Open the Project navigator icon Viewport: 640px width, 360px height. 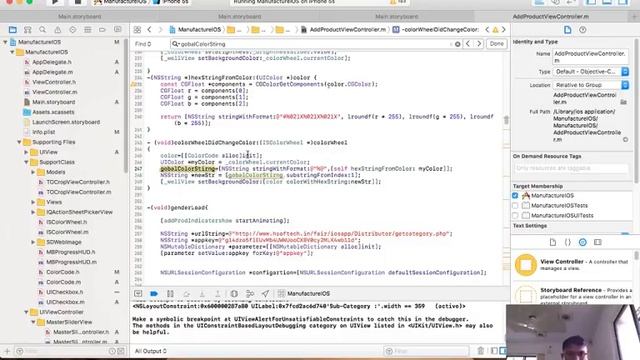(x=13, y=29)
